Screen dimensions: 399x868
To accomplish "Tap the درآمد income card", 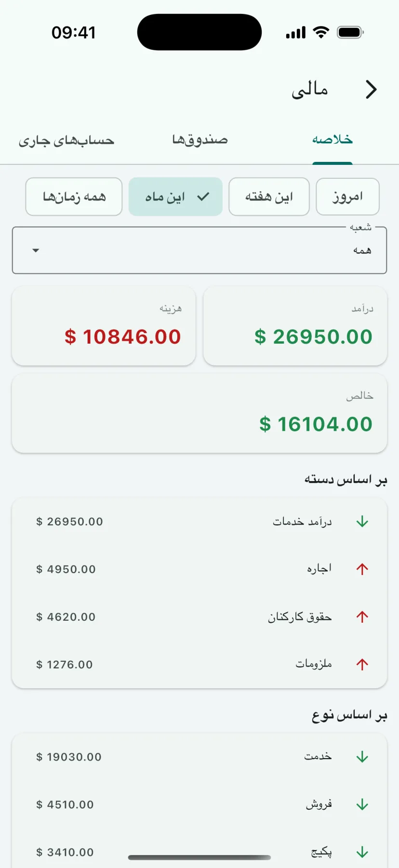I will coord(295,326).
